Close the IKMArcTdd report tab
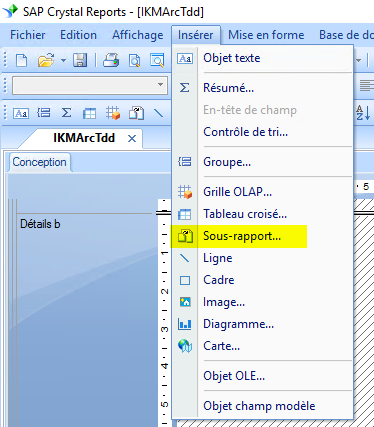Screen dimensions: 374x427 click(132, 138)
